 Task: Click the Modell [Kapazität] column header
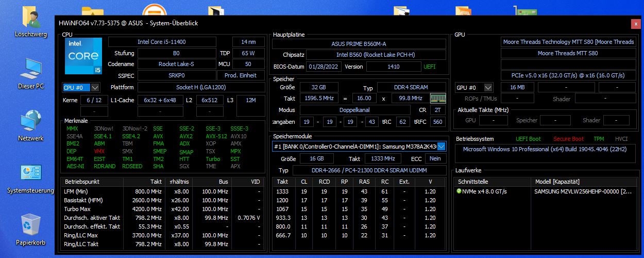pos(583,182)
